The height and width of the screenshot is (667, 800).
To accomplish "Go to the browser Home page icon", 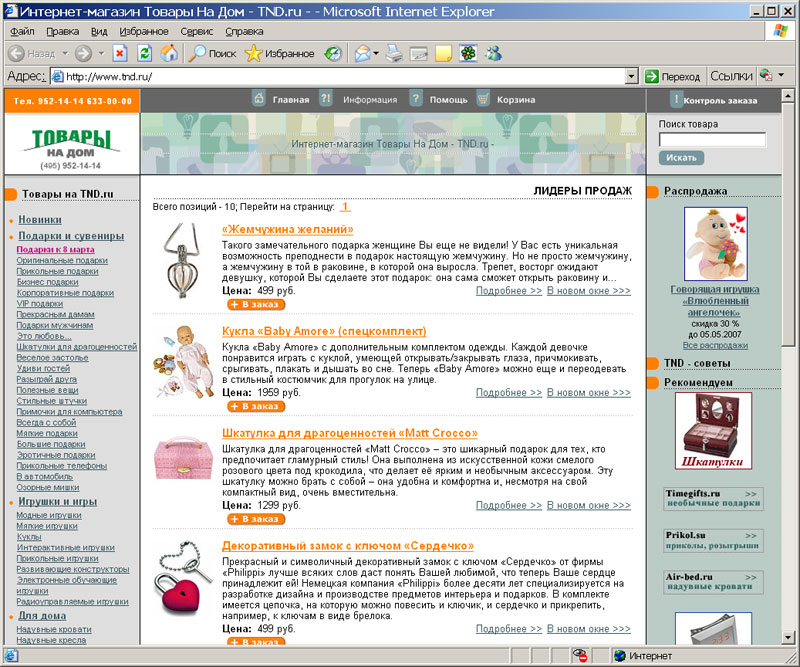I will (169, 53).
